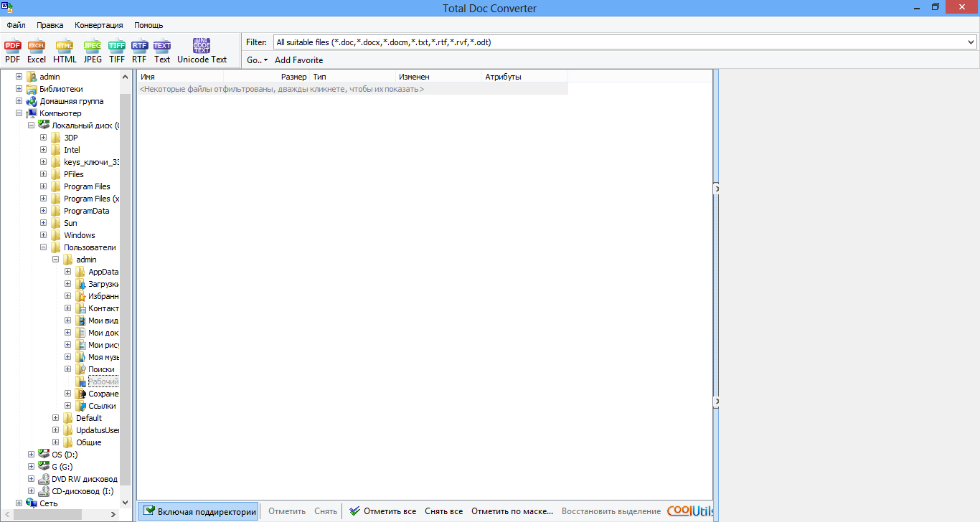This screenshot has width=980, height=522.
Task: Pick the Unicode Text conversion icon
Action: tap(202, 52)
